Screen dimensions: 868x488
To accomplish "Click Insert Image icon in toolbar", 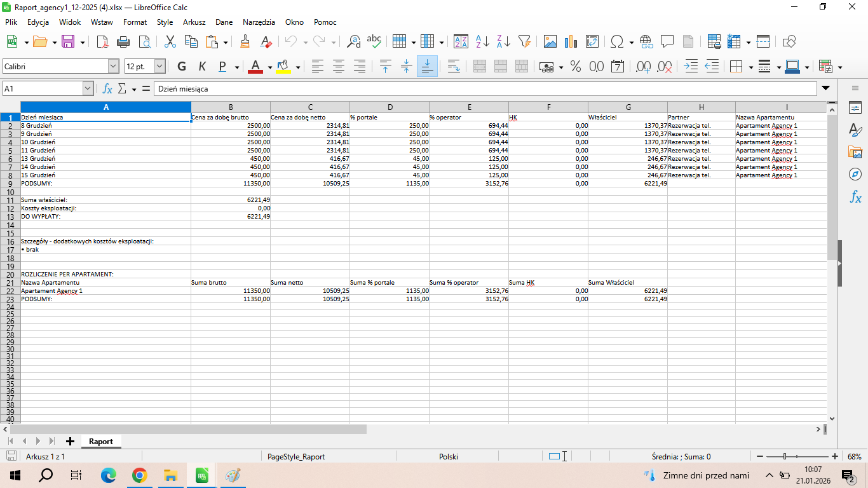I will pyautogui.click(x=550, y=42).
